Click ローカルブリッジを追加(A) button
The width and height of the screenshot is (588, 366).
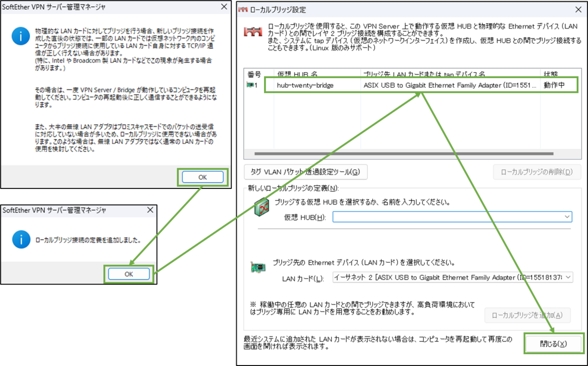528,315
